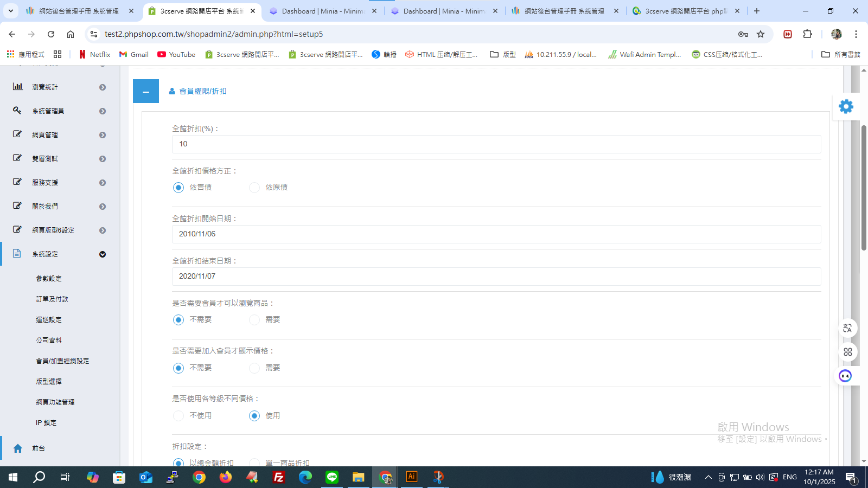Open the 會員/加盟經銷設定 submenu link

[62, 361]
